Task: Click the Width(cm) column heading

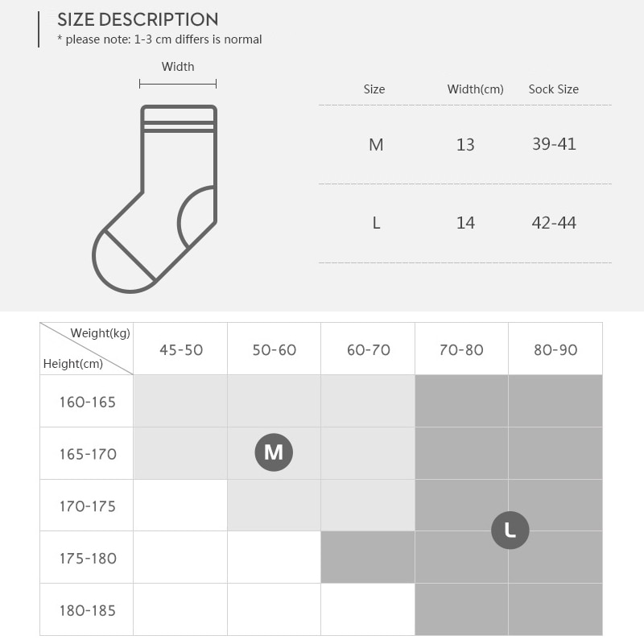Action: [475, 89]
